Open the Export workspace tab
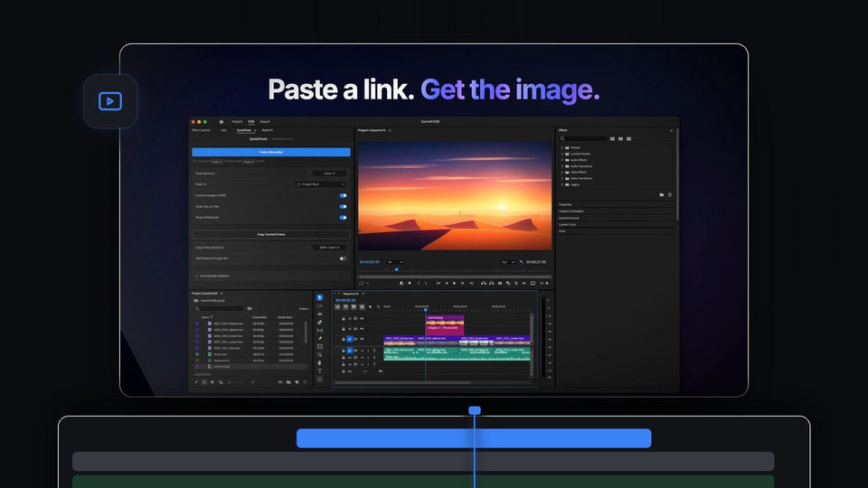Viewport: 868px width, 488px height. coord(265,122)
